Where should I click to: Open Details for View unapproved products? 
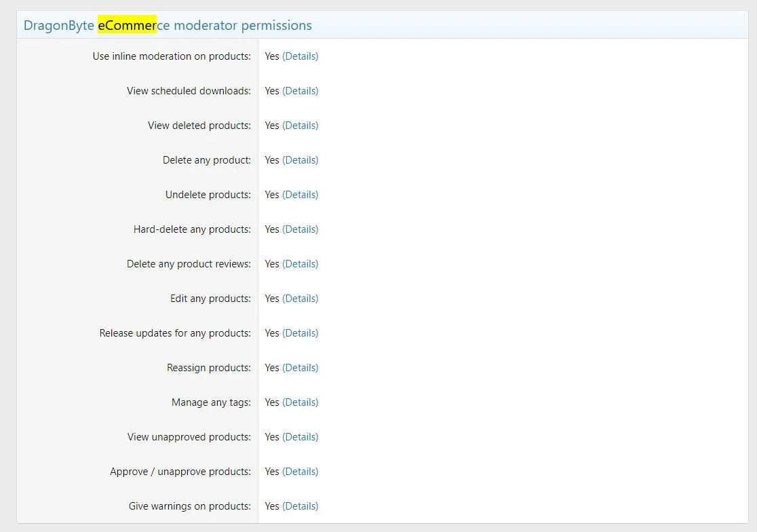point(300,437)
